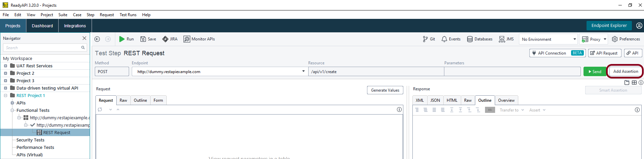Click the green Send button
Viewport: 644px width, 159px height.
tap(595, 71)
